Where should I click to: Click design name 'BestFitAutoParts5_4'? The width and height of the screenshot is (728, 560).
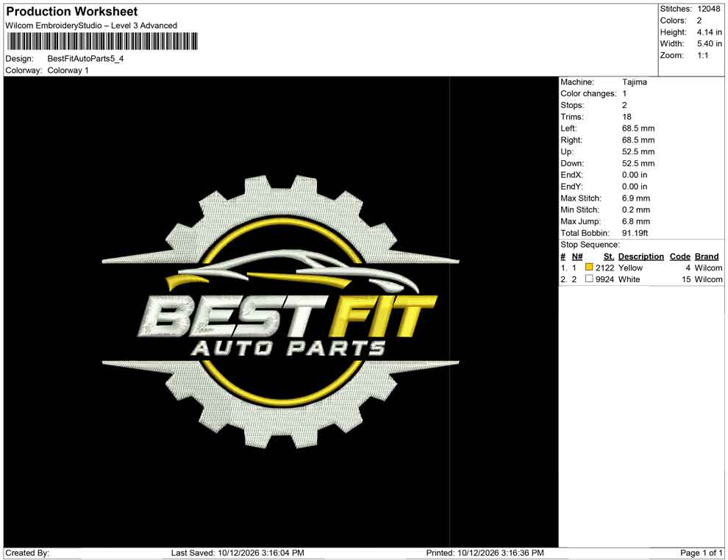click(x=85, y=59)
